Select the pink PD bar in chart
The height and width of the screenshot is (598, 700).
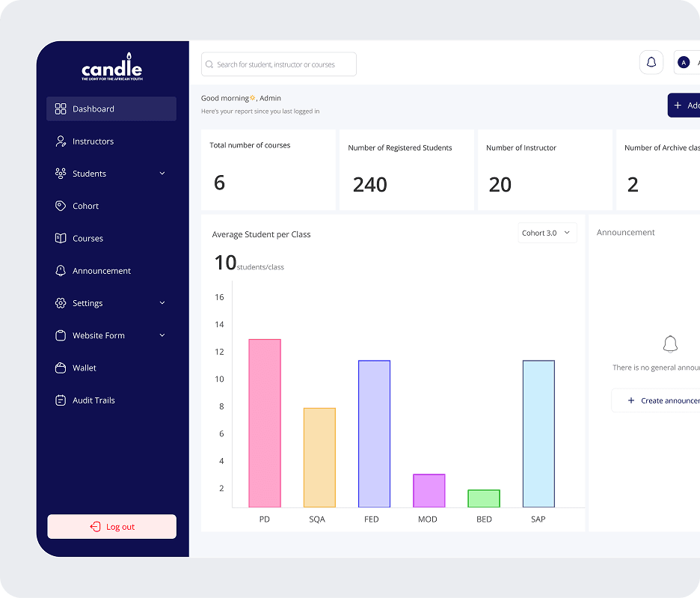265,423
